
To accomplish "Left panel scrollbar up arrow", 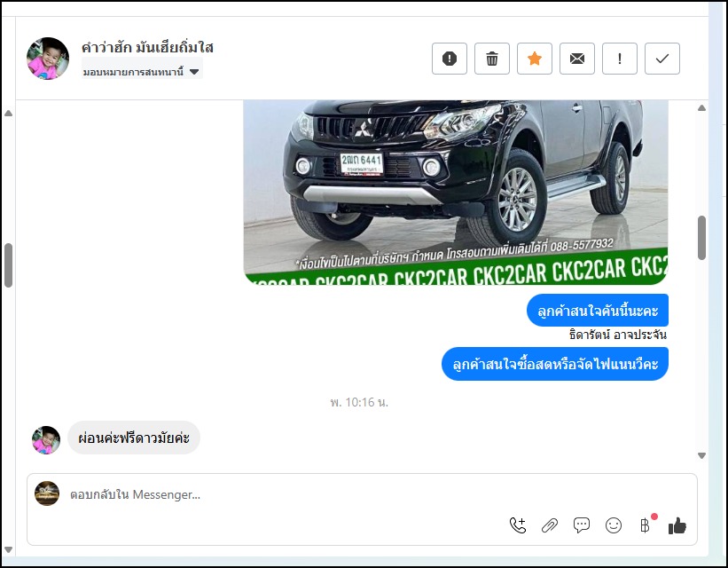I will pos(8,113).
